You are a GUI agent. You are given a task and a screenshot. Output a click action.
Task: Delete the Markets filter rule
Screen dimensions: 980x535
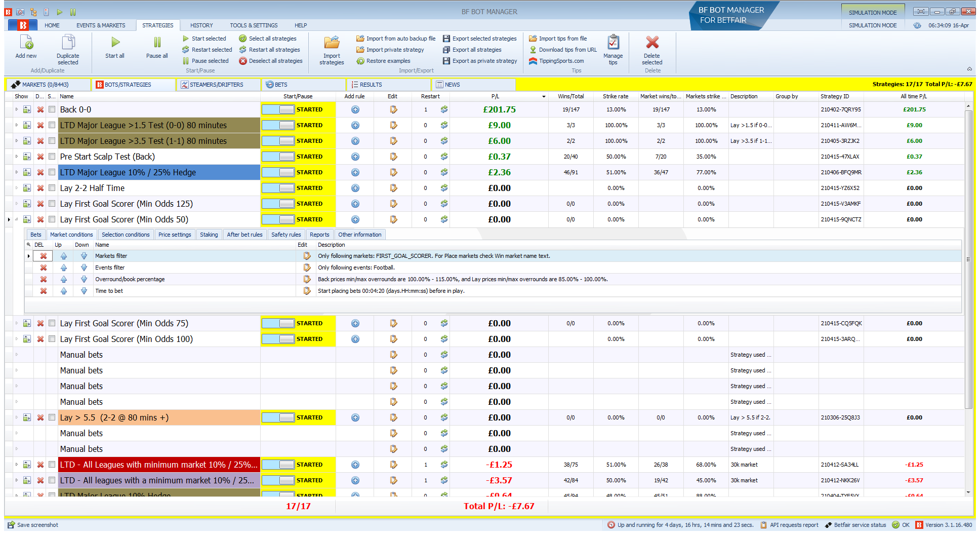(44, 256)
